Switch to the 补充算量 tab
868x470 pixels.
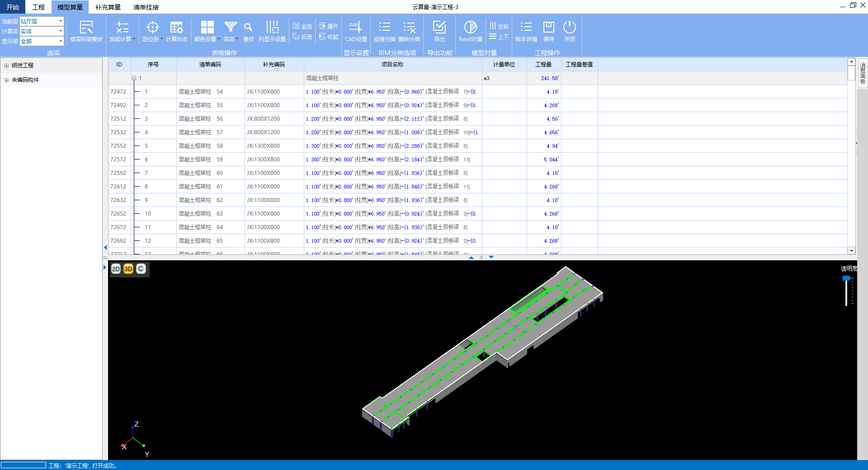pos(108,7)
